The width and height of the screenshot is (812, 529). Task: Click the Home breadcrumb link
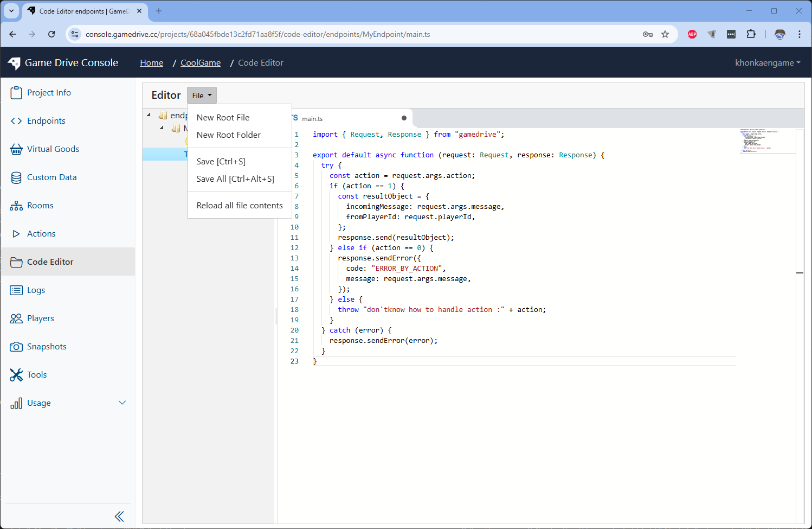151,62
